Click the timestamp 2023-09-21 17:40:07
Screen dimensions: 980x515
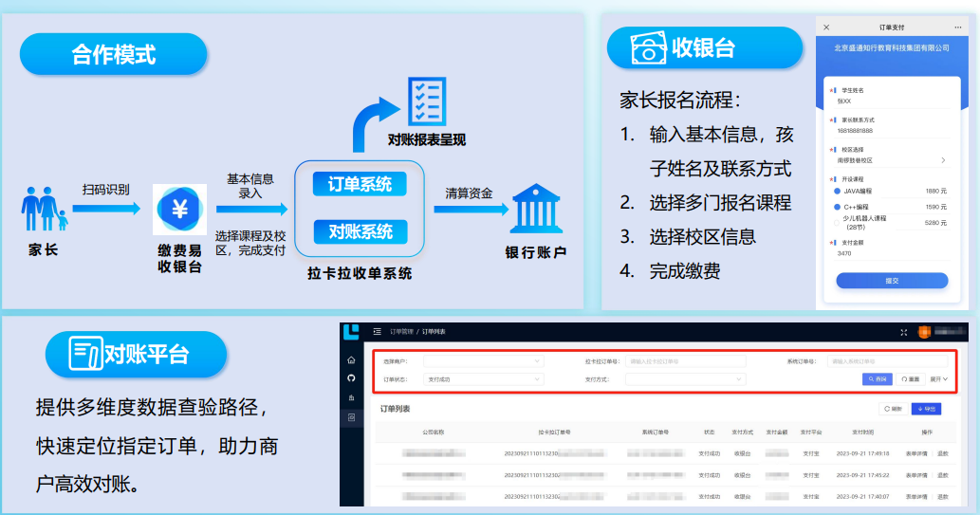pos(862,497)
